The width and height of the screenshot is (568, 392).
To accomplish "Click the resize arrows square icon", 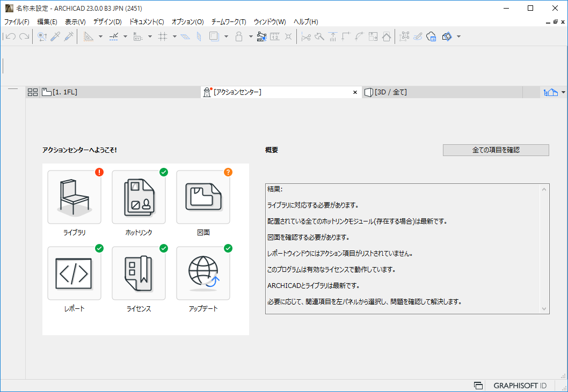I will coord(373,36).
